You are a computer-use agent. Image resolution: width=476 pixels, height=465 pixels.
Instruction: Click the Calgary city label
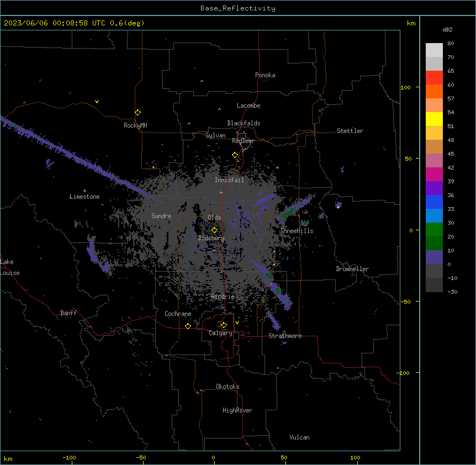[220, 333]
